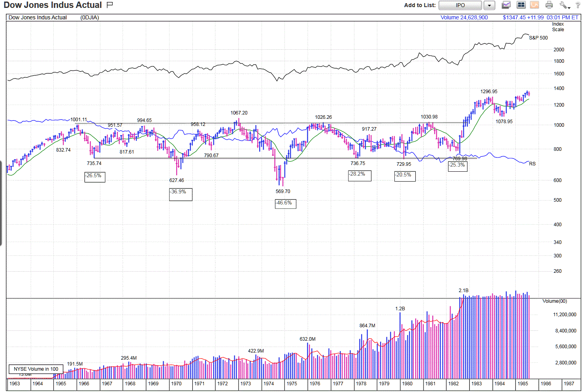582x392 pixels.
Task: Click the large Dow Jones Indus Actual title
Action: pos(53,5)
